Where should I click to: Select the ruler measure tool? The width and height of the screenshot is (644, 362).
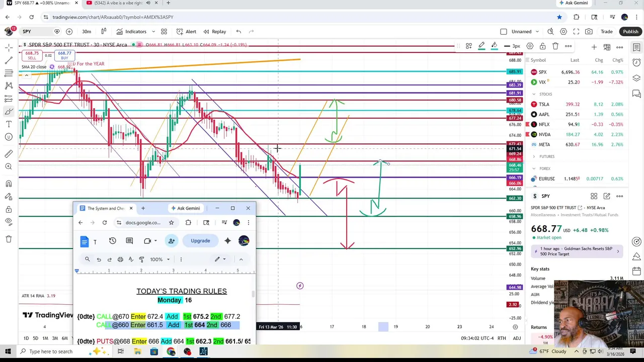click(x=9, y=154)
